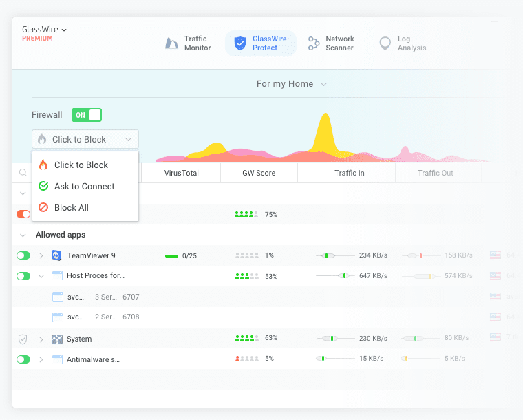Click the System app icon

pos(57,339)
